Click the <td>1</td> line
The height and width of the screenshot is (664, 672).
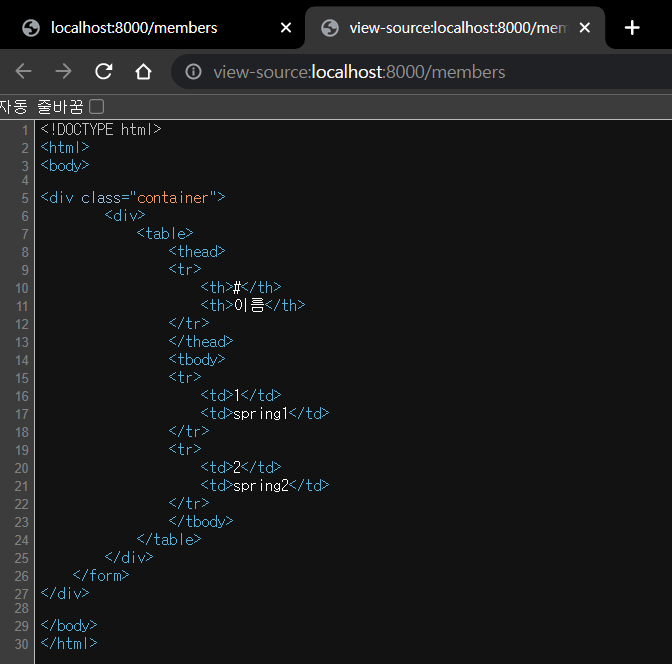pos(241,395)
